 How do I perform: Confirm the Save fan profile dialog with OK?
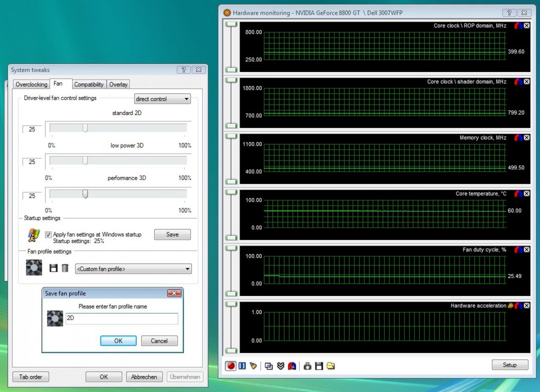(118, 341)
